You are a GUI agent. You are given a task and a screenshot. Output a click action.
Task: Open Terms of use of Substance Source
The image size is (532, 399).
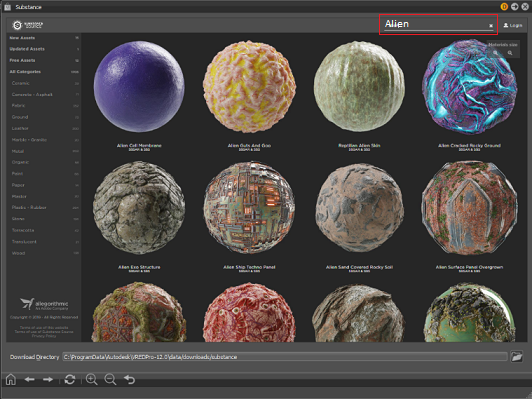[x=44, y=332]
